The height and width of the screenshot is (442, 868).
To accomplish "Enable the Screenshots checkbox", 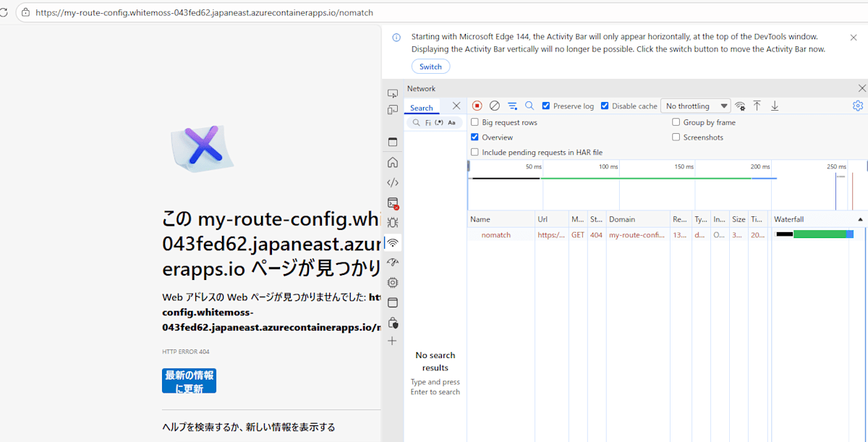I will click(x=676, y=137).
